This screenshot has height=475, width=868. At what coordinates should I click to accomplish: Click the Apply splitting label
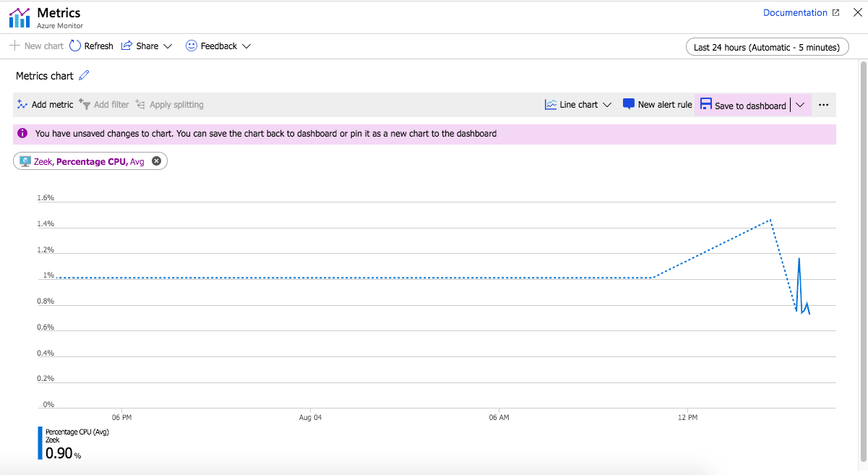[x=176, y=104]
